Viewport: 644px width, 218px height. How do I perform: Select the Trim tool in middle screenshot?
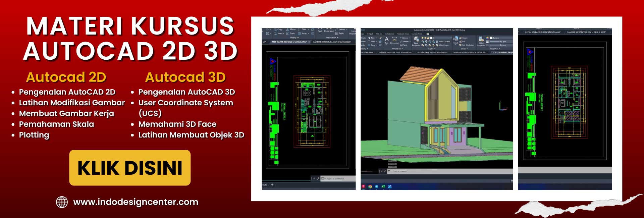point(372,38)
